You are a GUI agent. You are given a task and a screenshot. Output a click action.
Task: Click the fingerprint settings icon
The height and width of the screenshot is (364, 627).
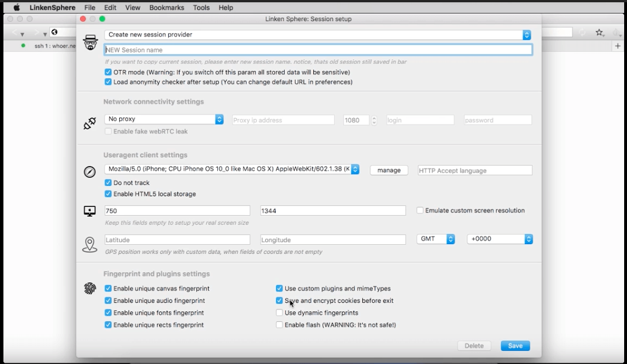(x=90, y=289)
